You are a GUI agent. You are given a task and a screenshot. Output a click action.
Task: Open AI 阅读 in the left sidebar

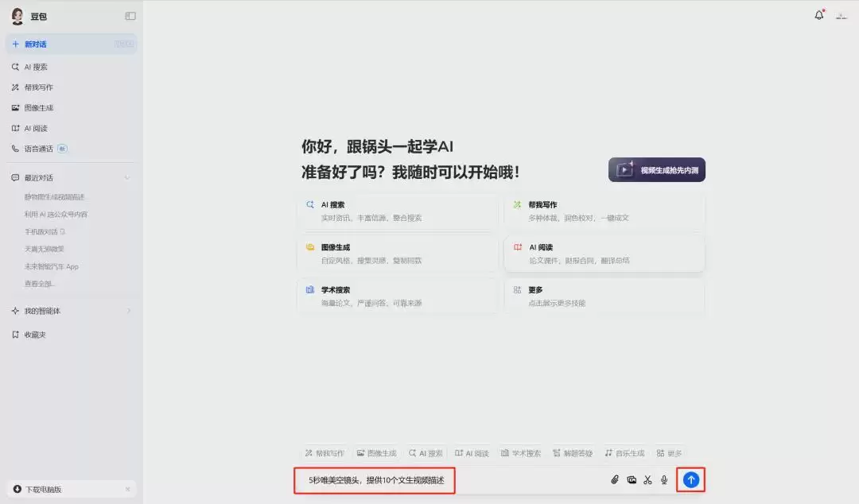coord(72,128)
